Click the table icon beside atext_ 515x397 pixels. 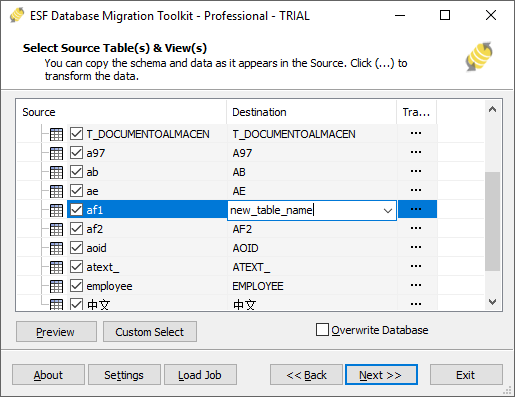coord(56,267)
